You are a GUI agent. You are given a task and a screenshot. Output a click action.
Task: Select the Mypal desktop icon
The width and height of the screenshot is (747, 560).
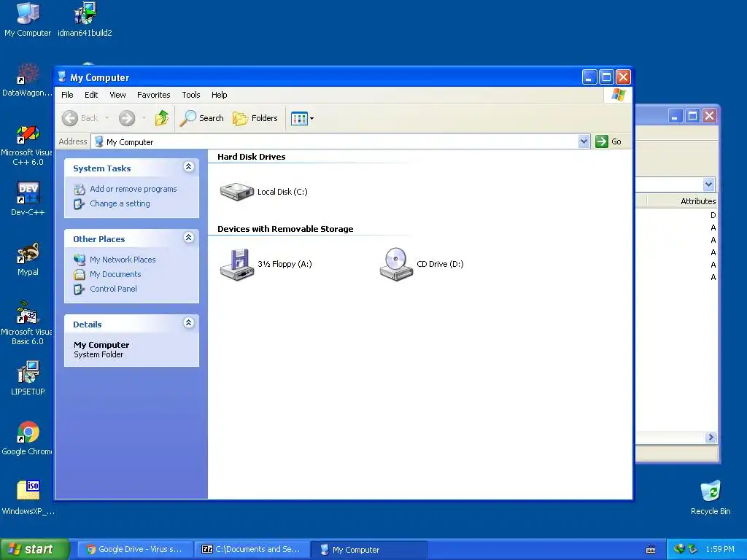point(28,259)
